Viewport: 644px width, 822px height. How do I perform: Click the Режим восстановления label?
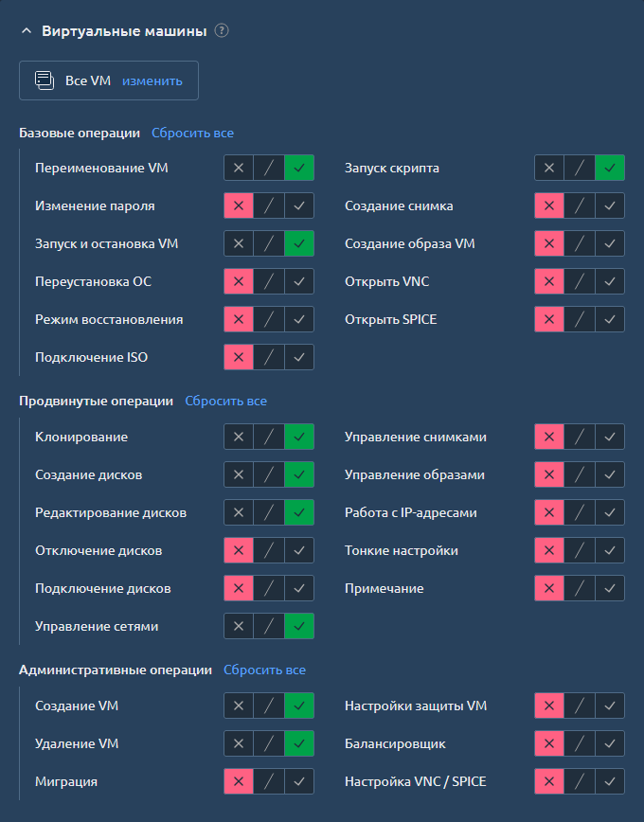[109, 319]
